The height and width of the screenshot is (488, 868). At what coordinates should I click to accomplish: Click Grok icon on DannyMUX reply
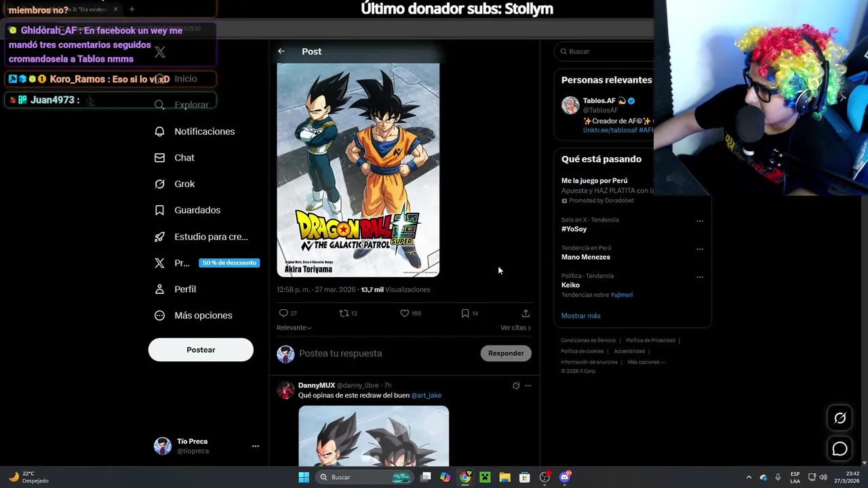pyautogui.click(x=516, y=386)
